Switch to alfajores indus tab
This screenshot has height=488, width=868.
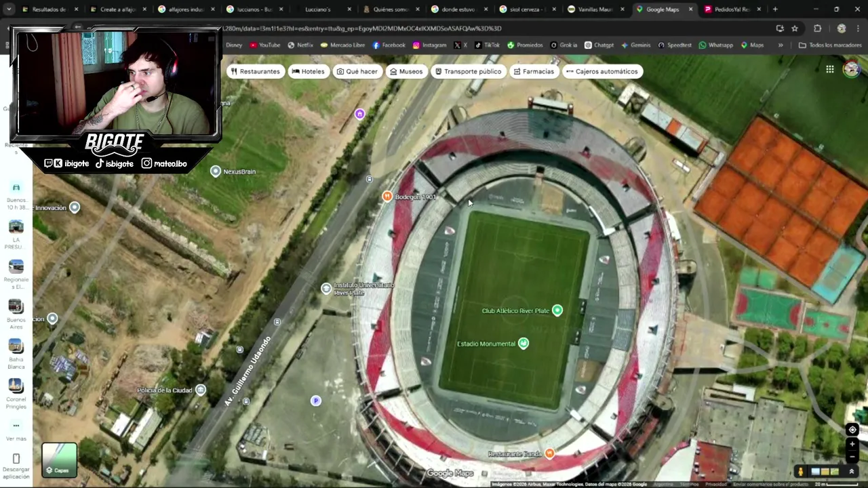185,9
